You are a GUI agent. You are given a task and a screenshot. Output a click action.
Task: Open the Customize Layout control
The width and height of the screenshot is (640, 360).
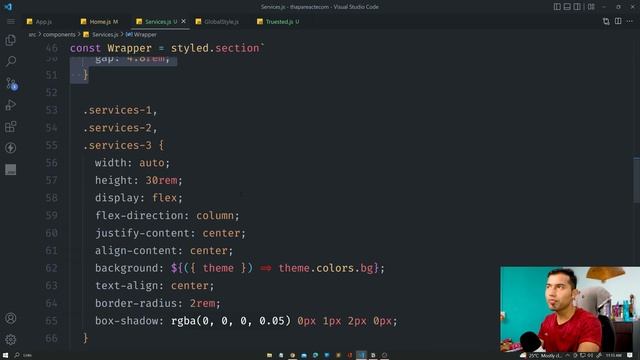click(591, 7)
